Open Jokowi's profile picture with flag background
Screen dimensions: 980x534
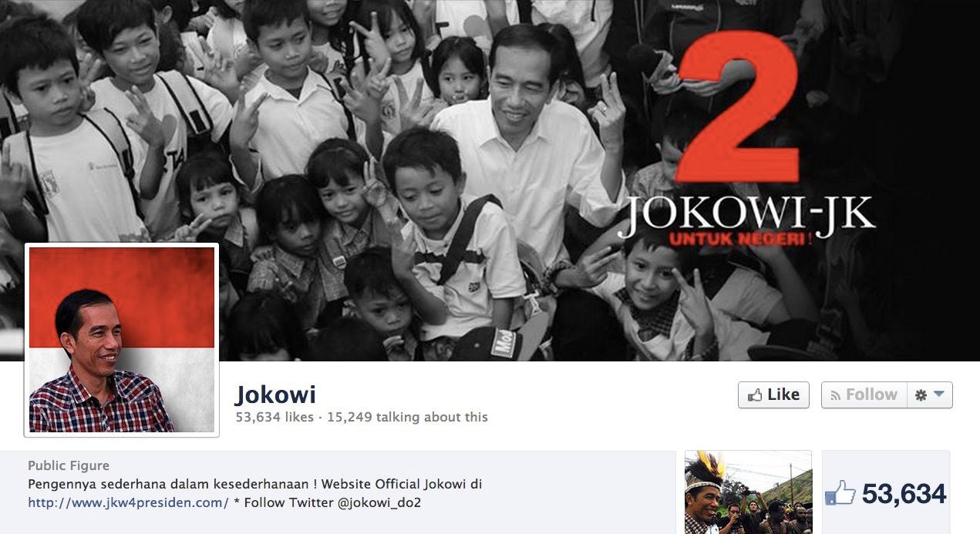click(x=122, y=340)
